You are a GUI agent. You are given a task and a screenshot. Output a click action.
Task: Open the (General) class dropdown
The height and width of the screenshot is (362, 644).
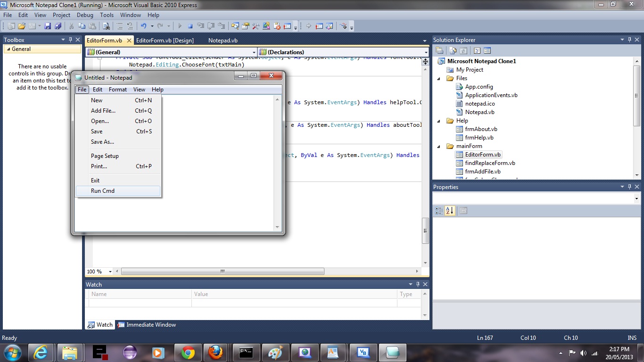point(254,52)
